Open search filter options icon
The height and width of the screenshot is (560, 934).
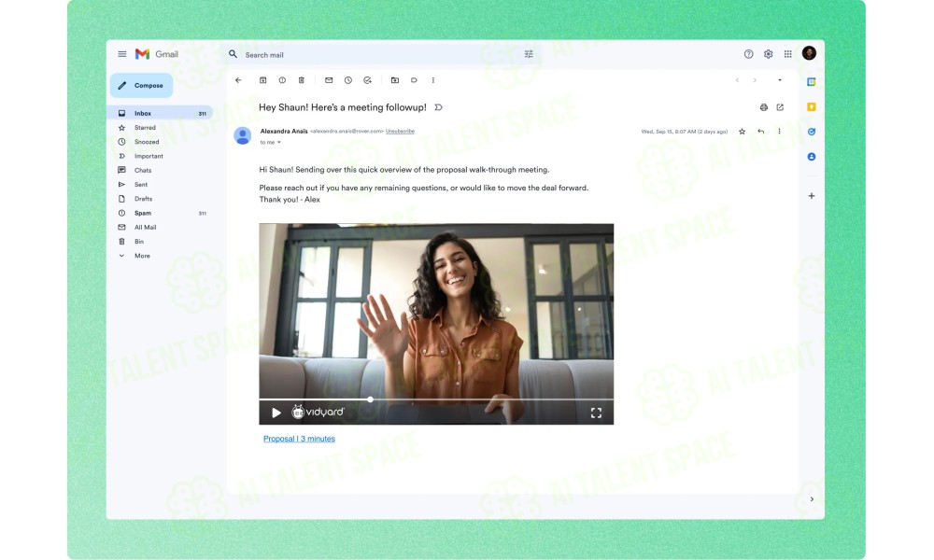click(x=529, y=54)
